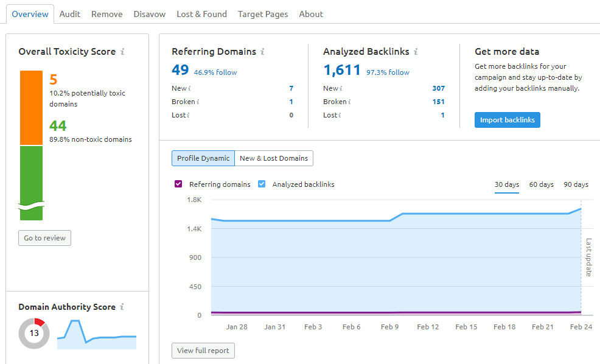Open info icon beside Referring Domains heading
Image resolution: width=600 pixels, height=364 pixels.
coord(262,51)
